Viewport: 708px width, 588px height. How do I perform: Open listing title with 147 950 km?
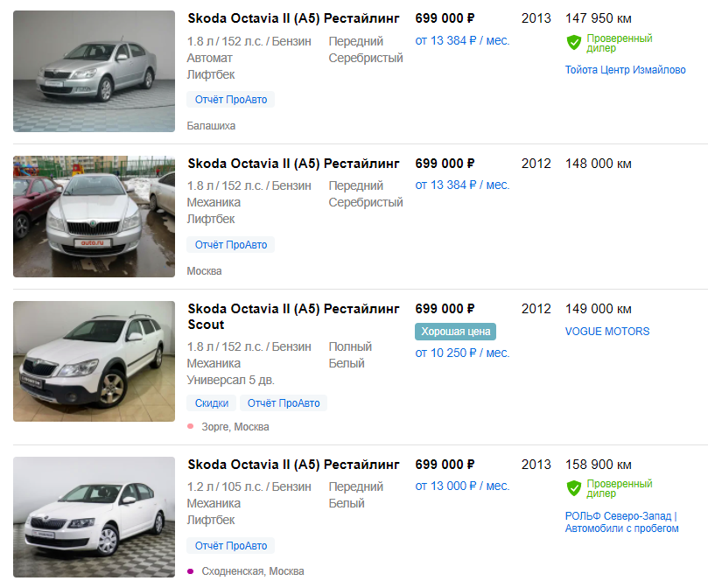click(x=293, y=18)
